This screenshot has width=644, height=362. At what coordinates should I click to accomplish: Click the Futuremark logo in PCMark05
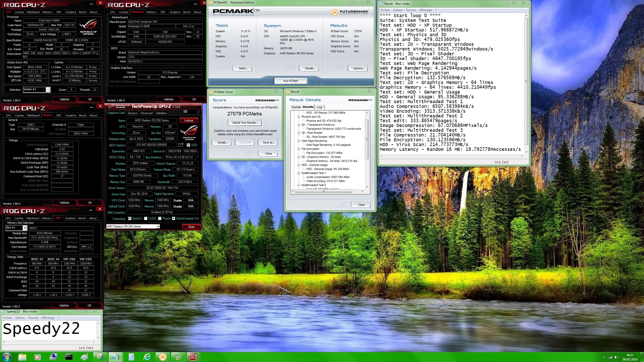click(350, 12)
